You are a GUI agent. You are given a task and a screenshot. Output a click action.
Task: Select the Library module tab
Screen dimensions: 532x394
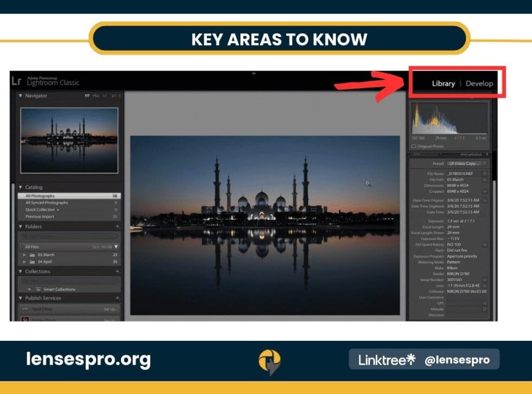click(x=443, y=83)
